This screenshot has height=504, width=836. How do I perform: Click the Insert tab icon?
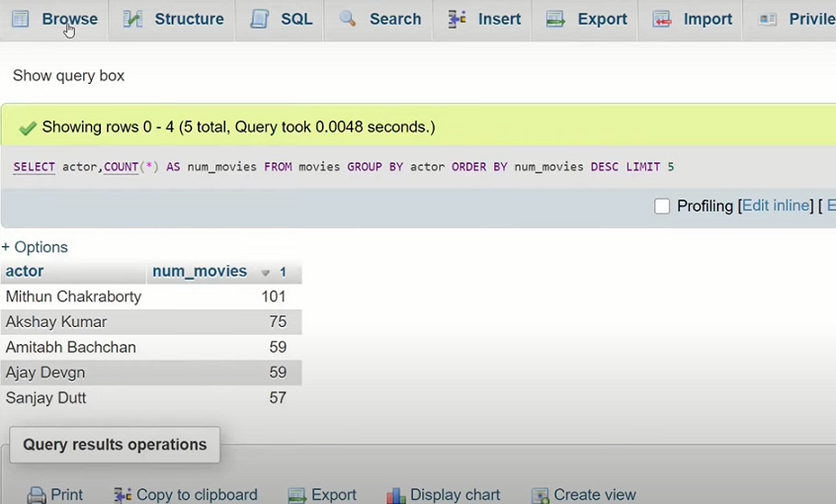[x=457, y=19]
